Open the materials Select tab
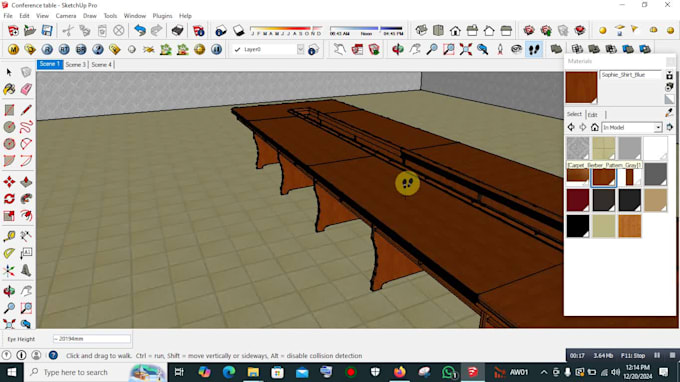The width and height of the screenshot is (680, 382). (574, 114)
